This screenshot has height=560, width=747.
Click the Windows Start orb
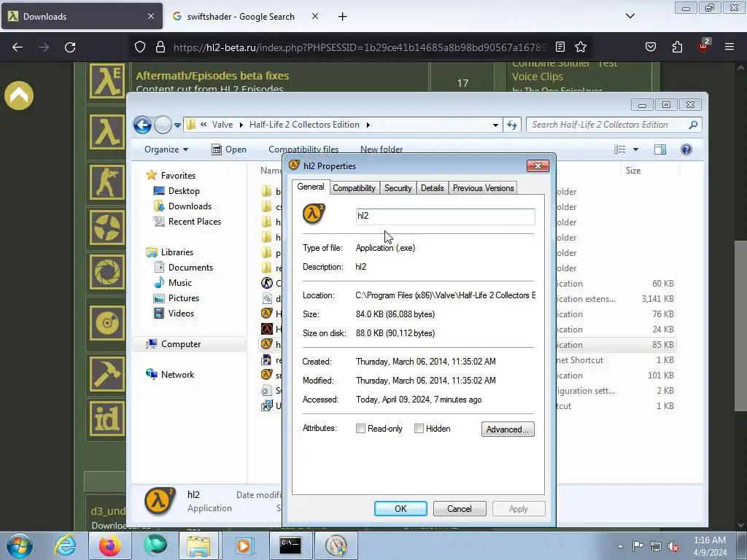point(20,545)
